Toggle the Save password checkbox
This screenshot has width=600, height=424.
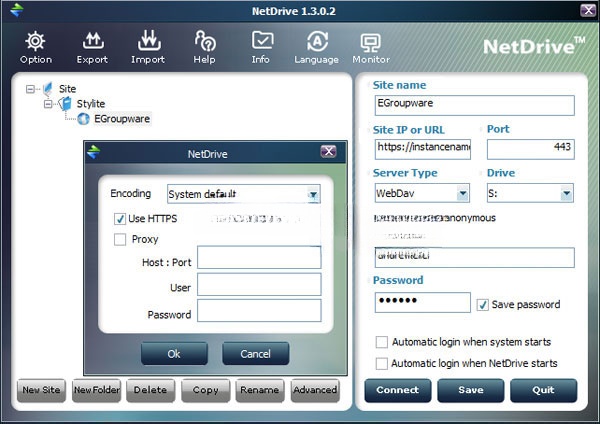pyautogui.click(x=482, y=305)
